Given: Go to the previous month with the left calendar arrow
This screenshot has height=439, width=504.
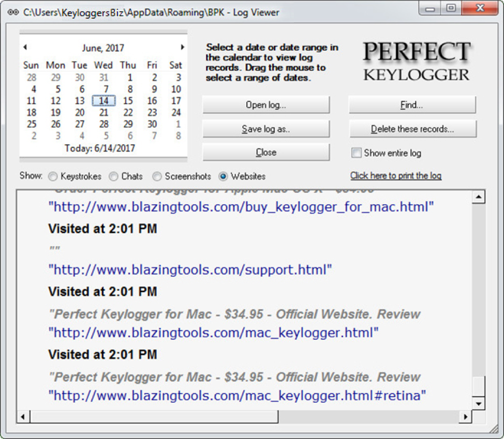Looking at the screenshot, I should click(x=25, y=47).
